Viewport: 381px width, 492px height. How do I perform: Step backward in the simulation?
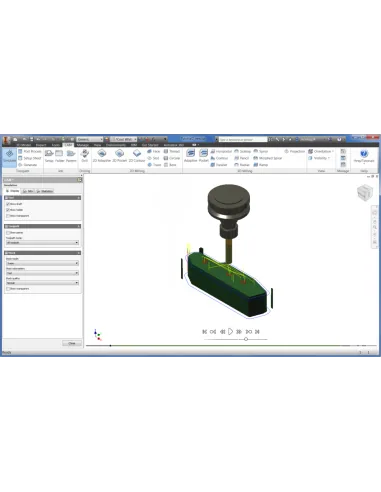pyautogui.click(x=222, y=332)
